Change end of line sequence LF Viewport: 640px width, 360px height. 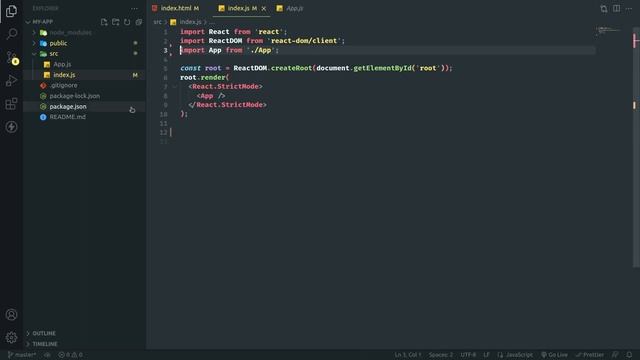tap(487, 355)
